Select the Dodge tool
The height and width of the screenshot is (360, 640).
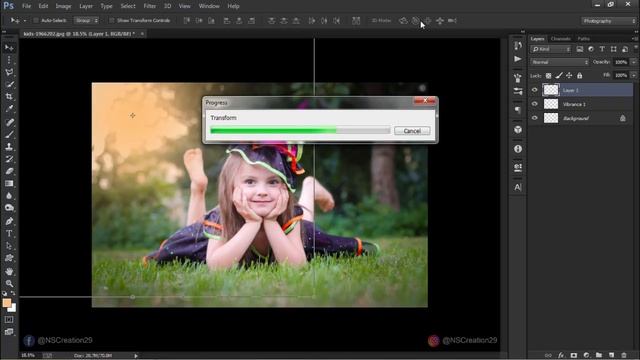(9, 208)
